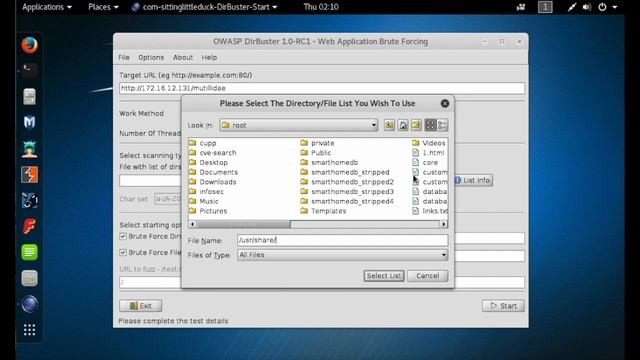Go to home folder in file chooser
640x360 pixels.
click(403, 125)
